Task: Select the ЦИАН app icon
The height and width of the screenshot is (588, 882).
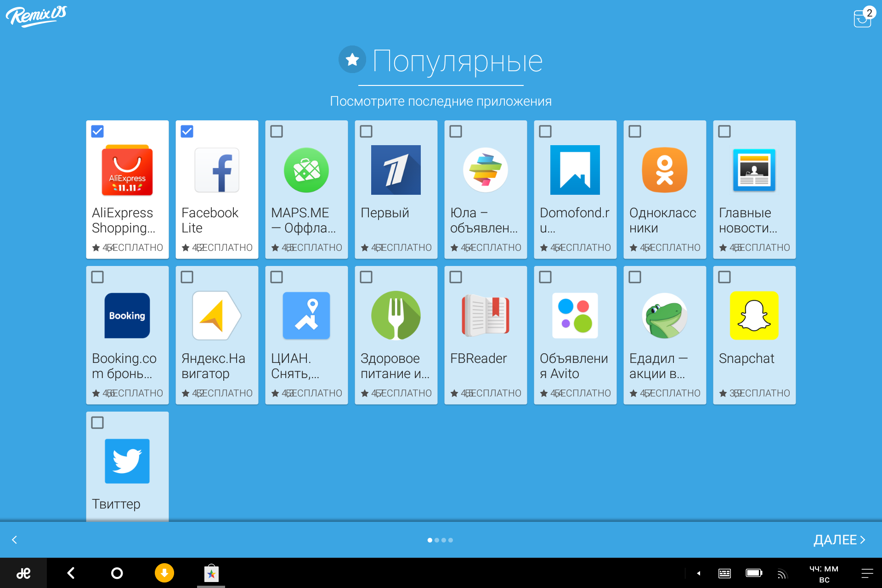Action: (x=306, y=316)
